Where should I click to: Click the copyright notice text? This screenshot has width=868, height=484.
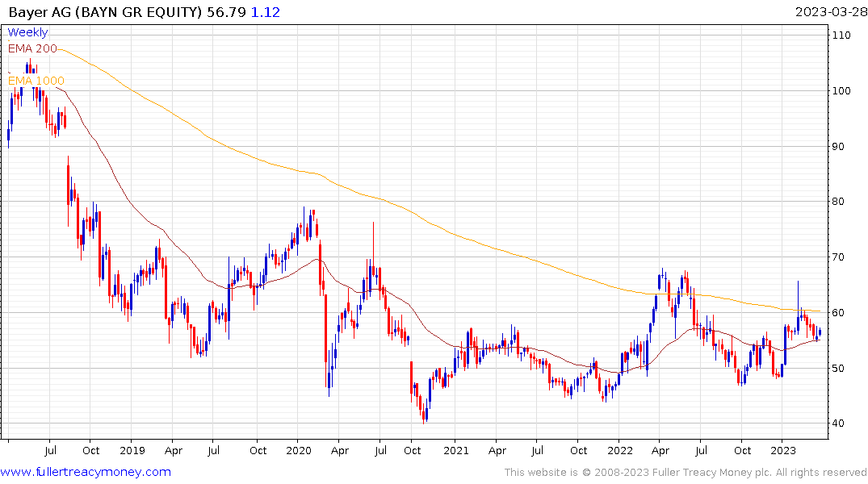[x=686, y=473]
